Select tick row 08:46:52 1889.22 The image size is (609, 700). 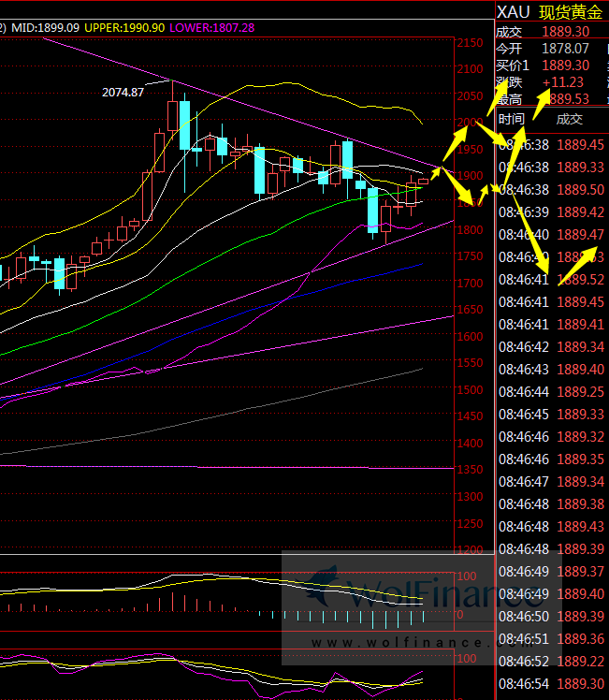tap(551, 661)
